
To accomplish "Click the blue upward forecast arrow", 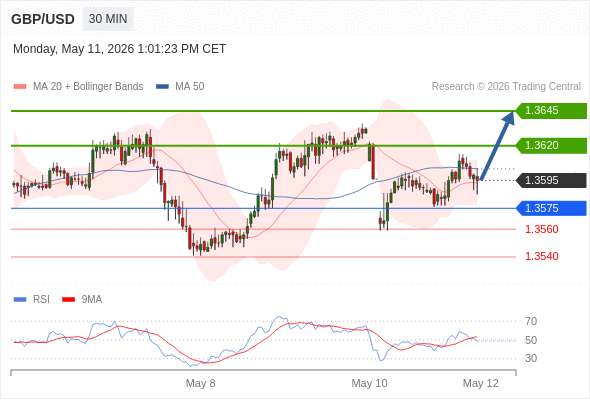I will 497,146.
